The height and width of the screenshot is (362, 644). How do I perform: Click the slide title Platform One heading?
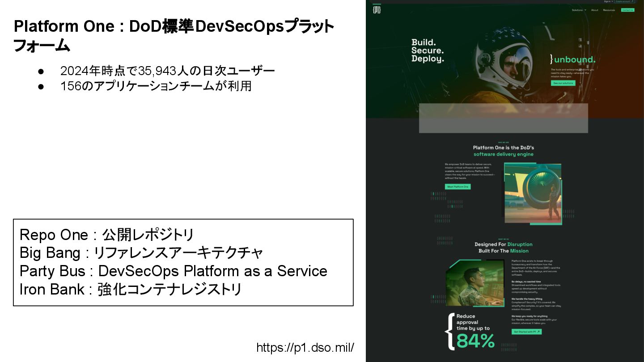(x=174, y=36)
